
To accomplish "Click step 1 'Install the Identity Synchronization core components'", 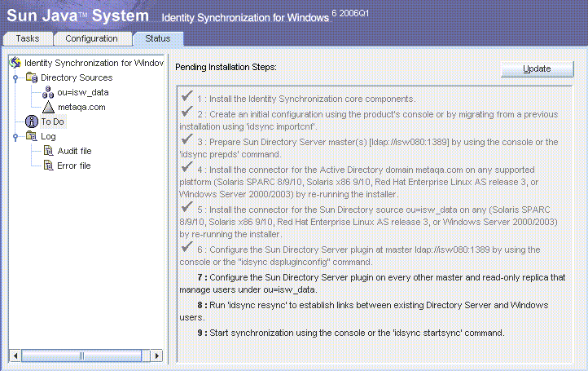I will [306, 99].
